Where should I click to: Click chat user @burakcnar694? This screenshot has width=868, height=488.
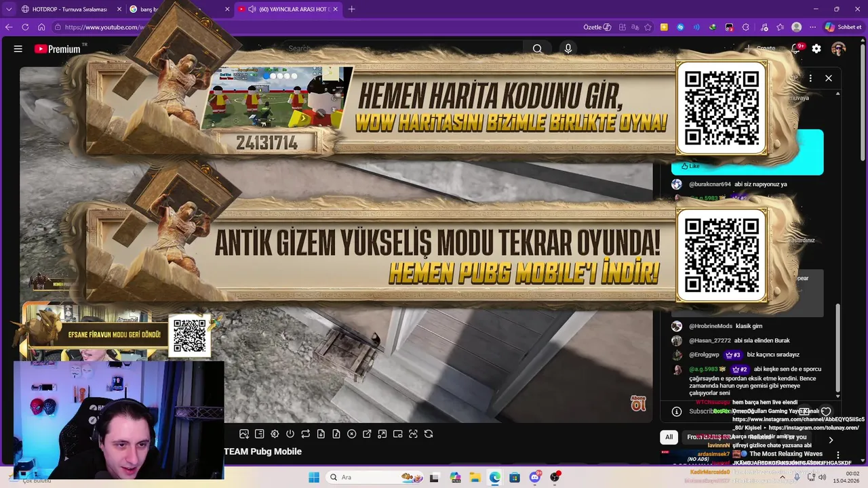710,184
